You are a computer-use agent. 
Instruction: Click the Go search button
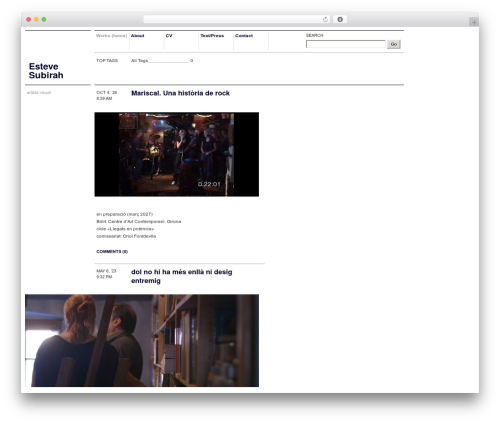(394, 44)
